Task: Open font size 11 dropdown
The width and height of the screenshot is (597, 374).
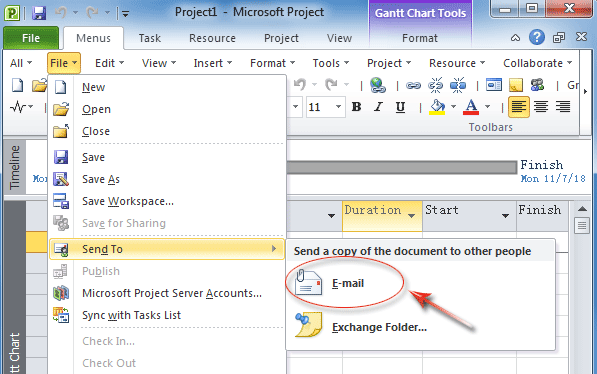Action: [338, 107]
